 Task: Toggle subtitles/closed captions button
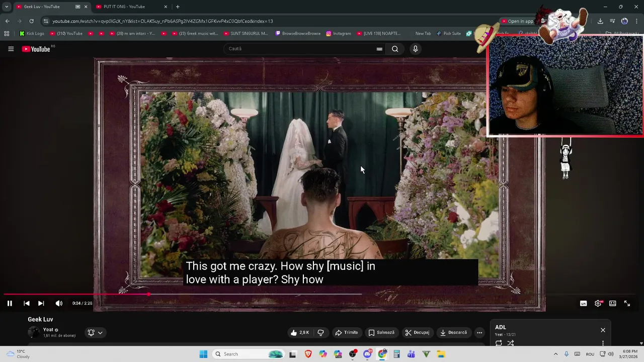click(583, 303)
